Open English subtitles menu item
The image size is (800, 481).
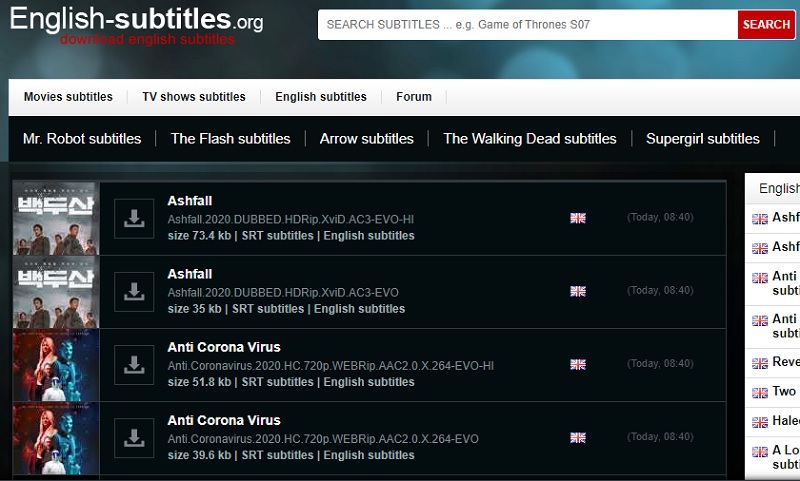tap(321, 96)
